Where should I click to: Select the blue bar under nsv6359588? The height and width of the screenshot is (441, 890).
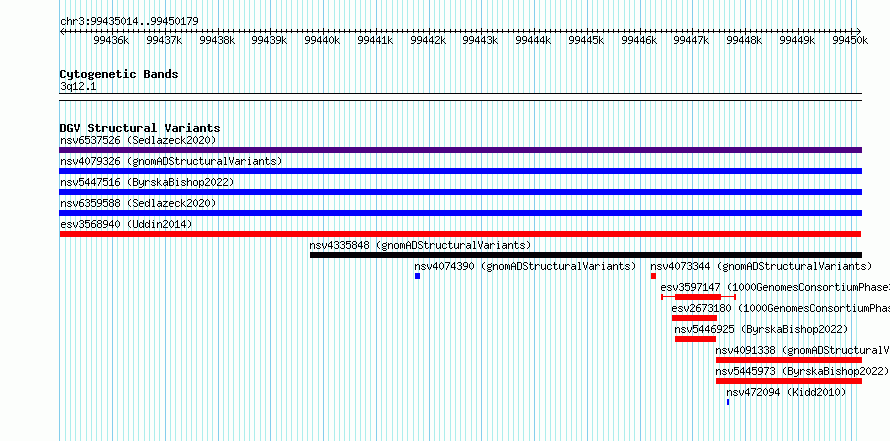[460, 213]
